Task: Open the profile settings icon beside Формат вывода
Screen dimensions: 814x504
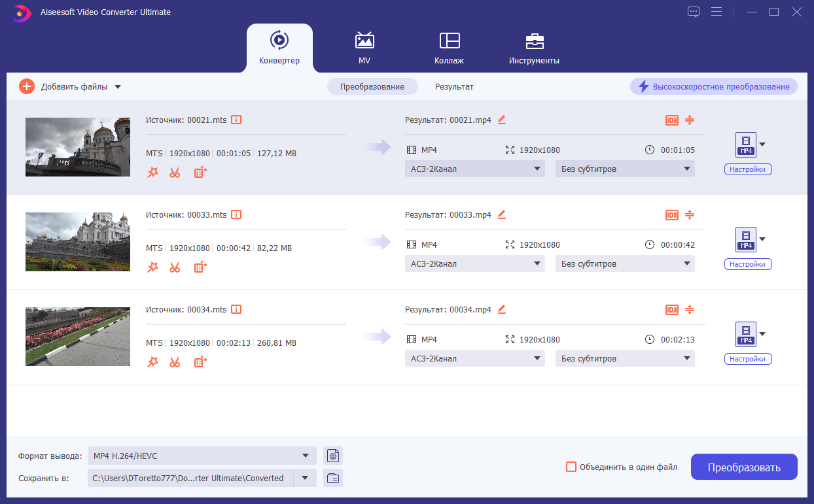Action: pyautogui.click(x=333, y=456)
